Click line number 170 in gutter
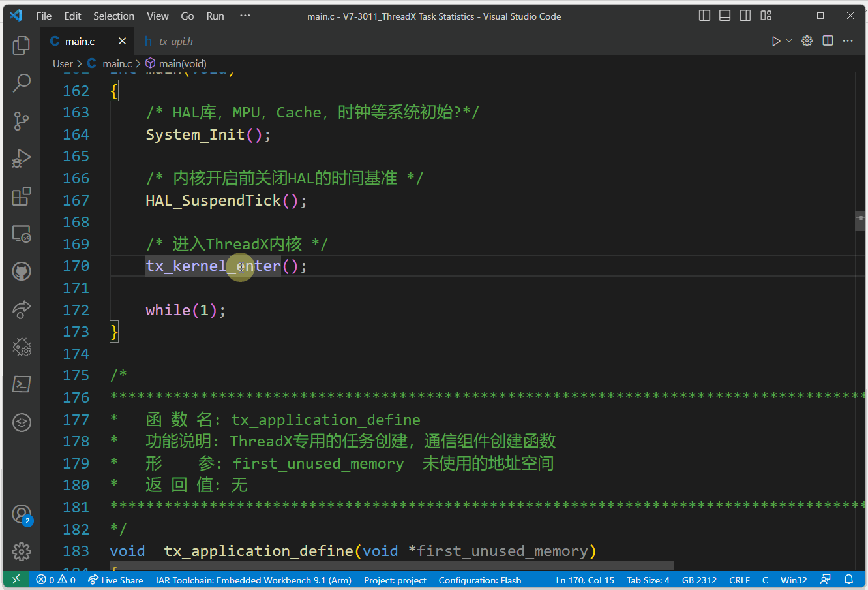868x590 pixels. point(76,266)
